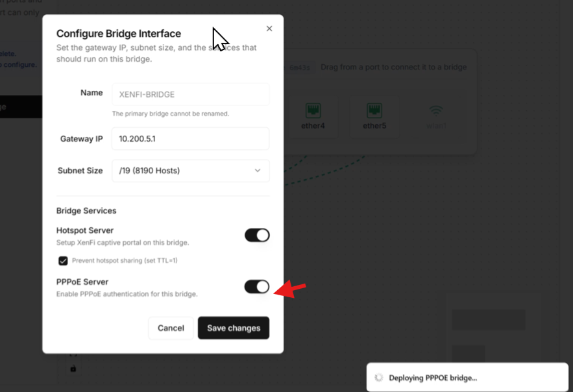Turn off the Hotspot Server toggle

pos(257,235)
